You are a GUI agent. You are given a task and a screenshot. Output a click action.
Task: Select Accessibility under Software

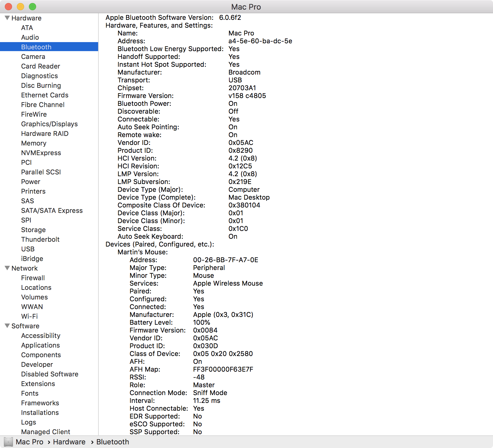[x=41, y=336]
